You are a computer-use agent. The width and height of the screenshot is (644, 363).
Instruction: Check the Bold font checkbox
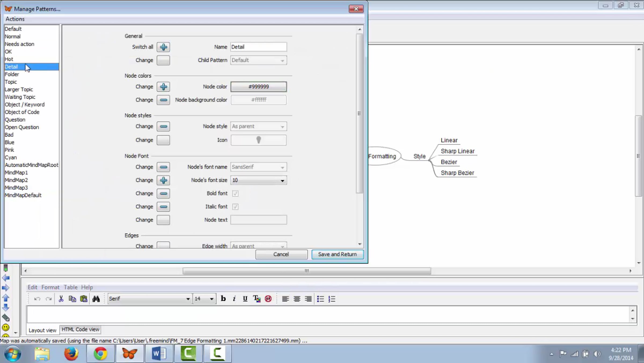235,193
